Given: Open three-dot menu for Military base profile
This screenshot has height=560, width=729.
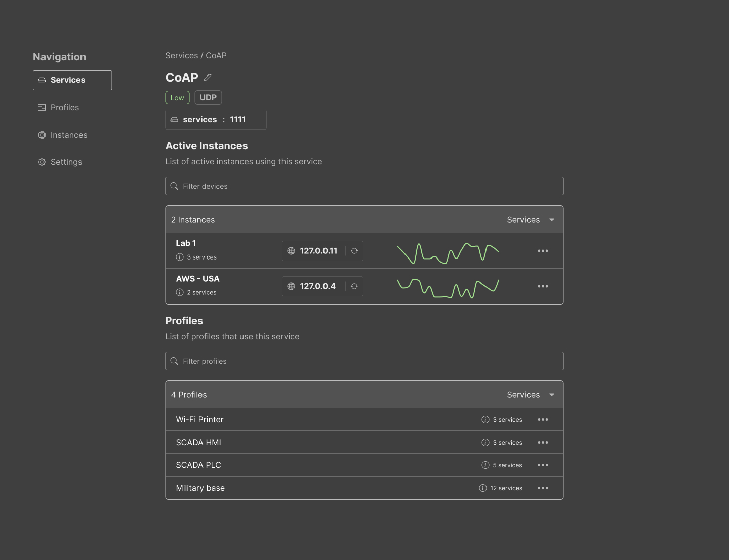Looking at the screenshot, I should (x=543, y=488).
